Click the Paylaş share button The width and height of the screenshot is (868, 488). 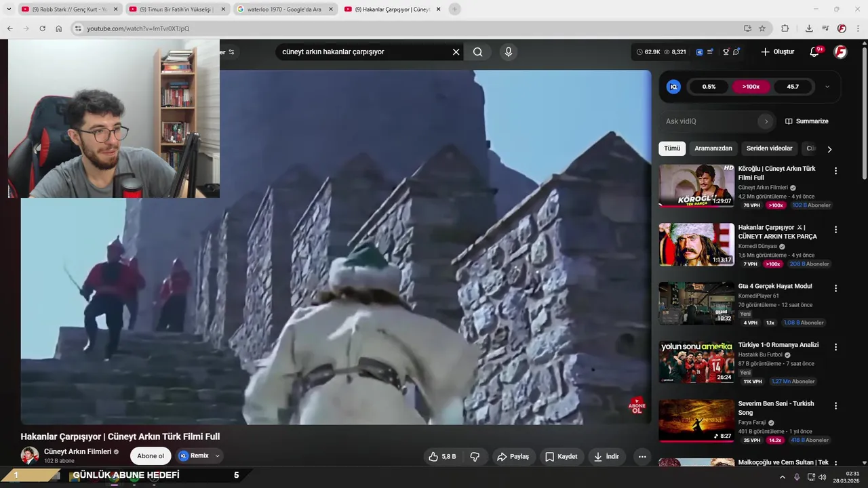[x=513, y=457]
